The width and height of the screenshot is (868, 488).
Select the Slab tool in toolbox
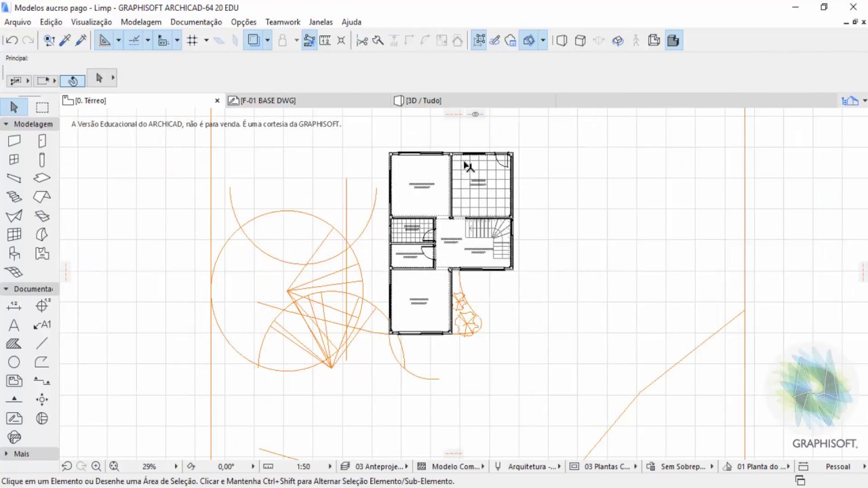(x=42, y=178)
